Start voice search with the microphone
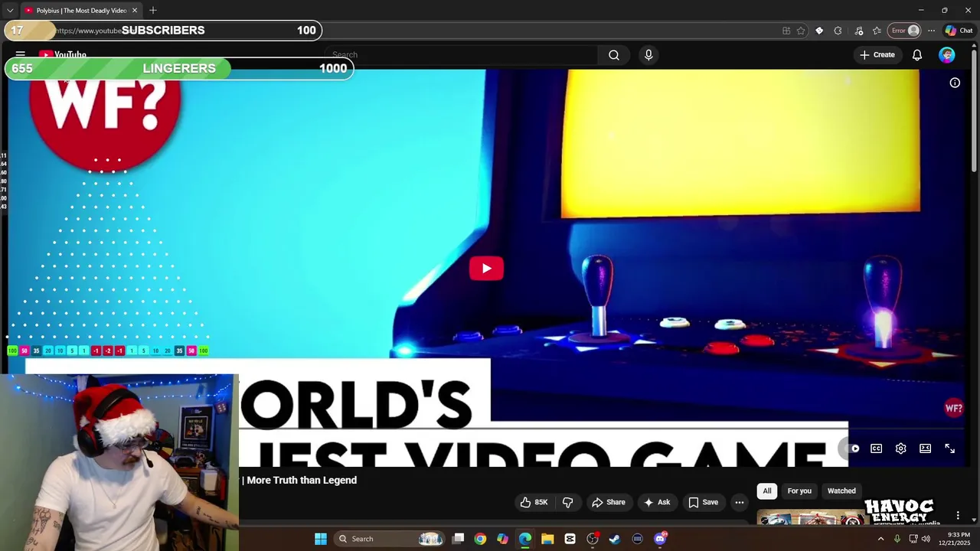The height and width of the screenshot is (551, 980). (x=648, y=55)
